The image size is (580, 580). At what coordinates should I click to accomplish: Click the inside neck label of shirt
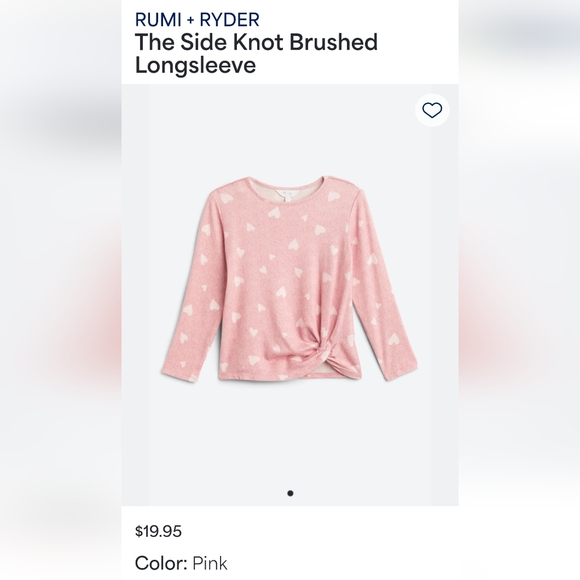tap(289, 190)
